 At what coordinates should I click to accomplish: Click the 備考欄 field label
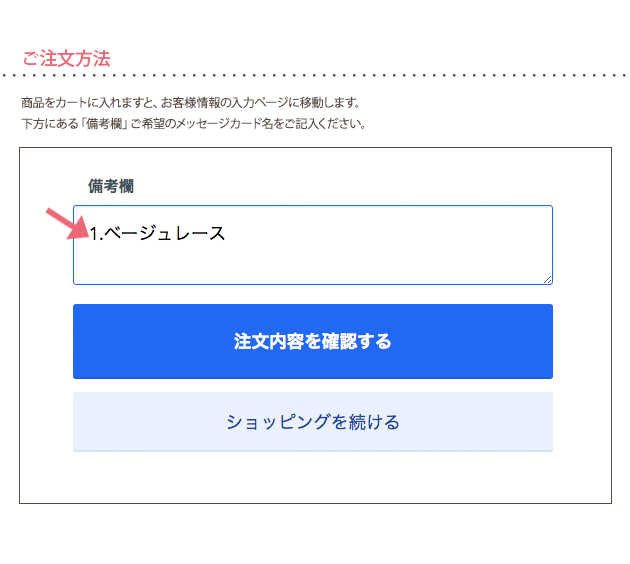pos(111,186)
